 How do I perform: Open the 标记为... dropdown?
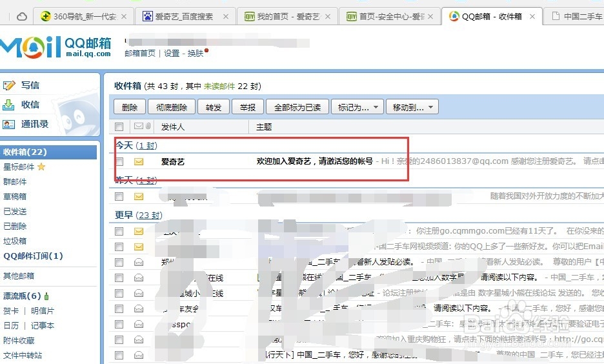click(x=357, y=107)
